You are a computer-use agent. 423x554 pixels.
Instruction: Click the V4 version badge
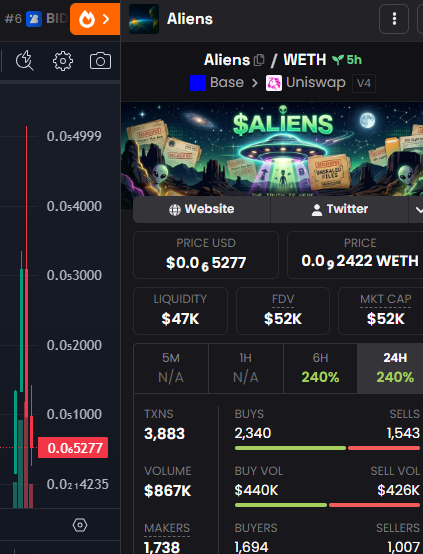pos(364,83)
